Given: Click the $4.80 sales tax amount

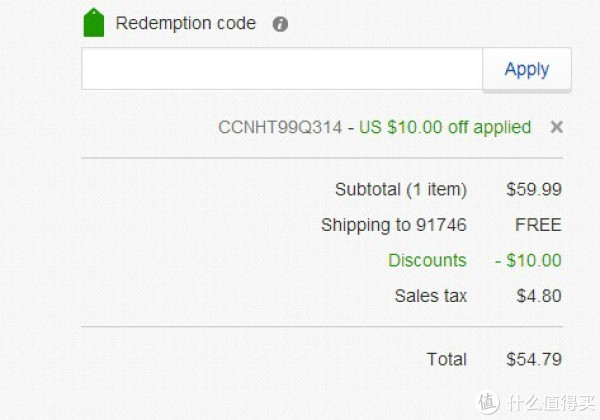Looking at the screenshot, I should tap(539, 296).
